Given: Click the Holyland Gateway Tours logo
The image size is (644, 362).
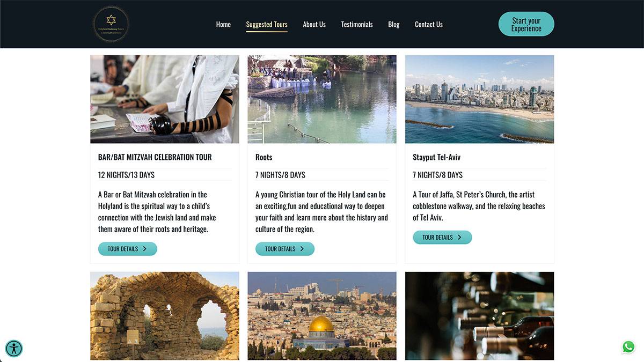Looking at the screenshot, I should [111, 24].
